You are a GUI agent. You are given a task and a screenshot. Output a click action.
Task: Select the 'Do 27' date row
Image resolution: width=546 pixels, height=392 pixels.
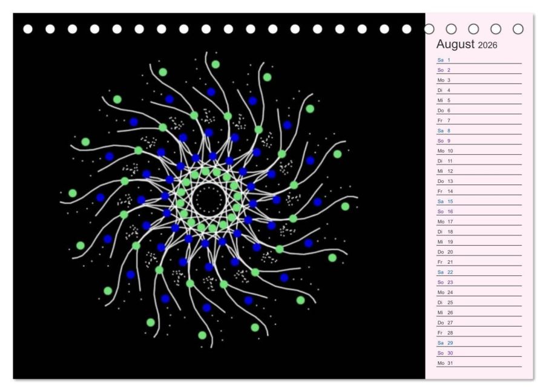(479, 322)
